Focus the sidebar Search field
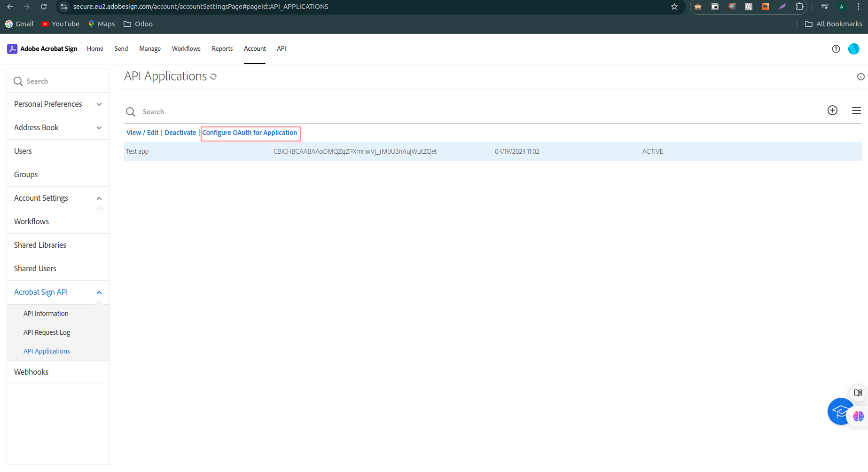The image size is (868, 472). (58, 81)
